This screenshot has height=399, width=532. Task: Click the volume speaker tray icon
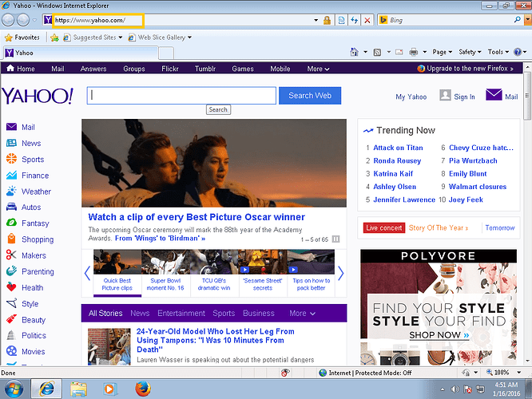point(455,389)
